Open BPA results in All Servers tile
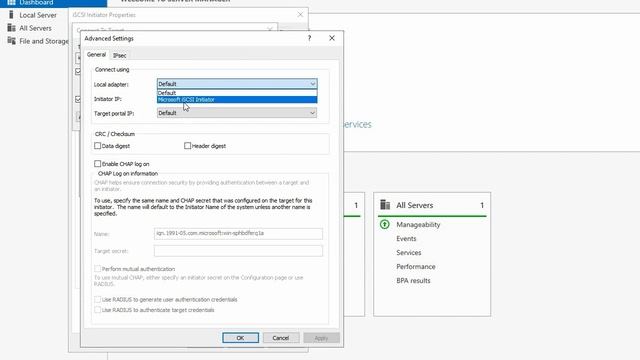 413,281
